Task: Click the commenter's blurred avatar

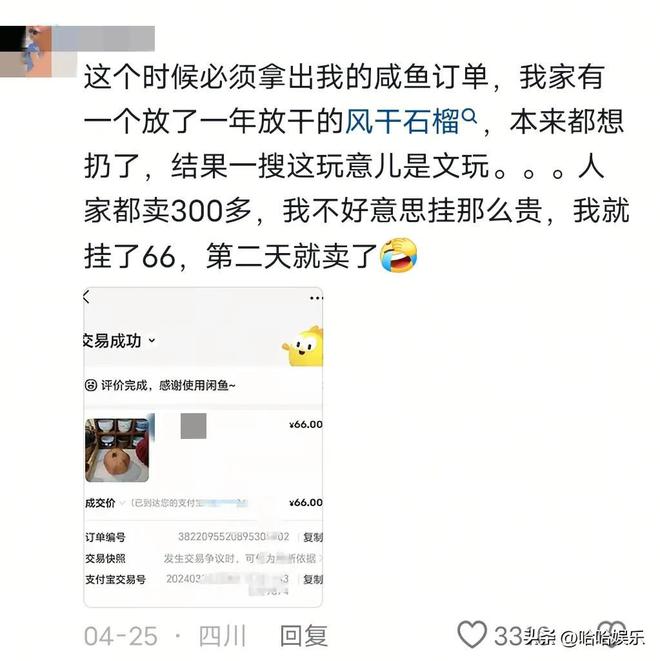Action: coord(26,51)
